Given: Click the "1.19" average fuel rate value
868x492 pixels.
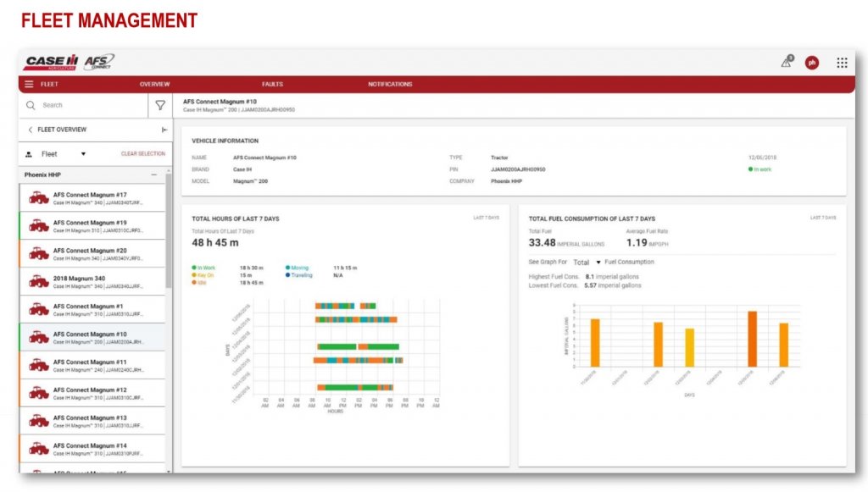Looking at the screenshot, I should tap(637, 243).
